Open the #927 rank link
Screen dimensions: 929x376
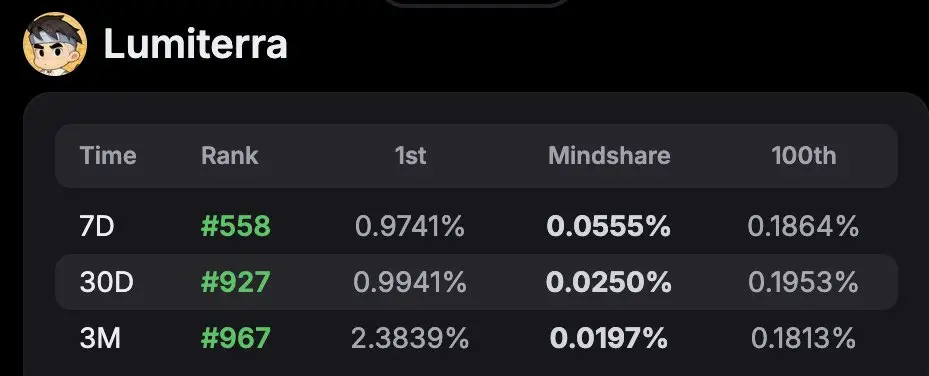(x=236, y=282)
